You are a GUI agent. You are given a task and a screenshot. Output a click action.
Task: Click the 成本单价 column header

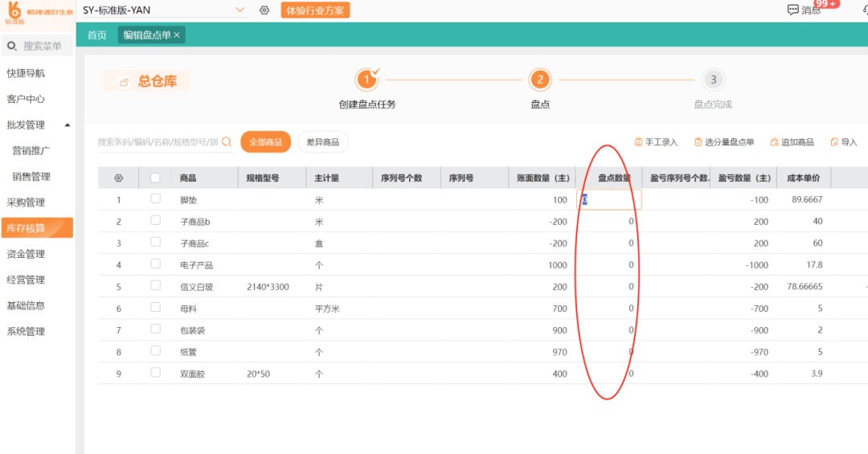point(803,178)
